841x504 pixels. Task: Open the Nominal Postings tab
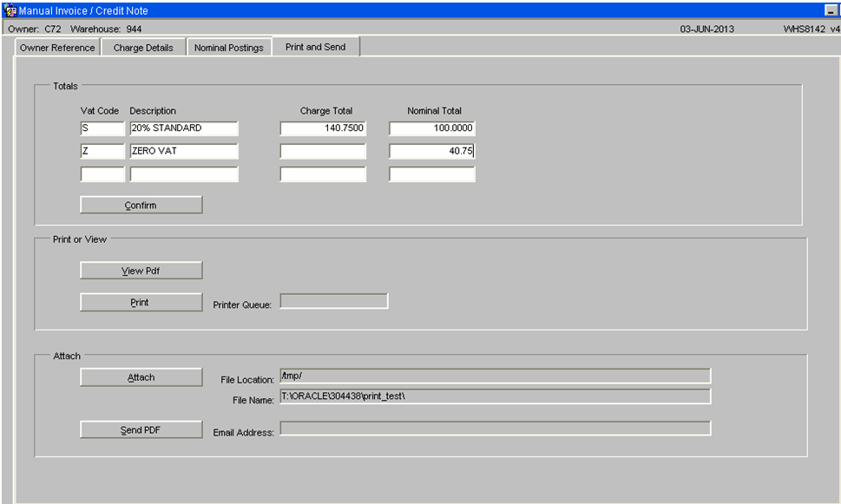(x=229, y=47)
